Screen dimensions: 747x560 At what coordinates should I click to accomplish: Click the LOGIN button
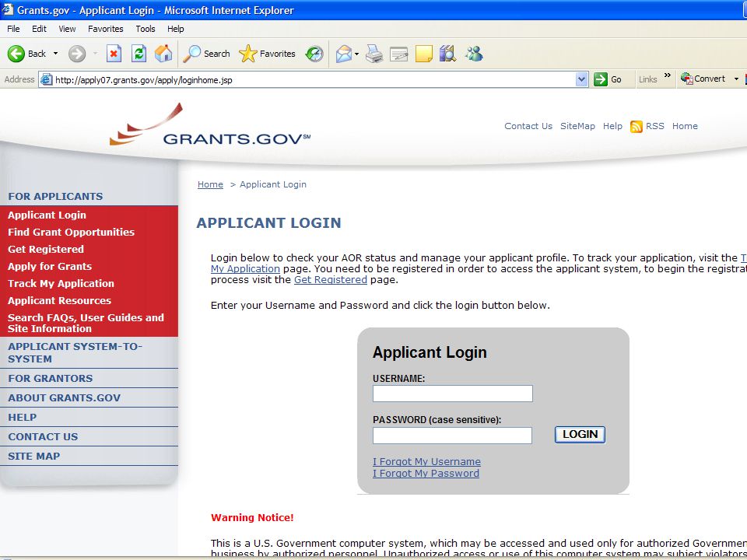pyautogui.click(x=580, y=435)
